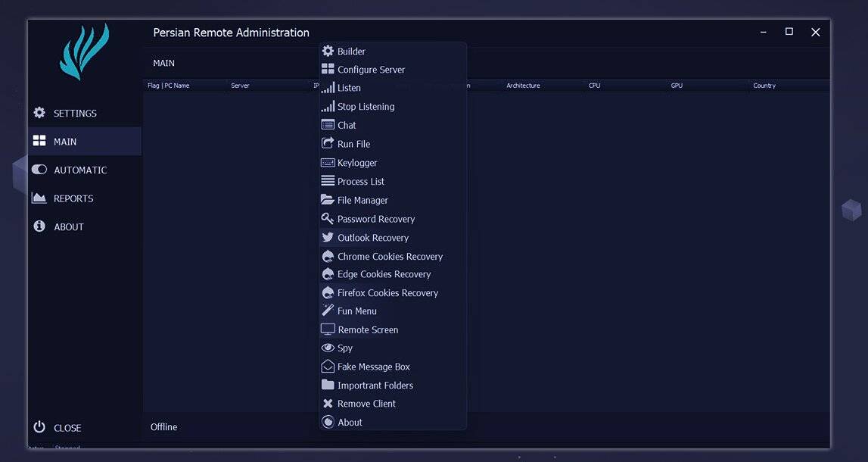Minimize the Persian Remote Administration window

(x=764, y=32)
